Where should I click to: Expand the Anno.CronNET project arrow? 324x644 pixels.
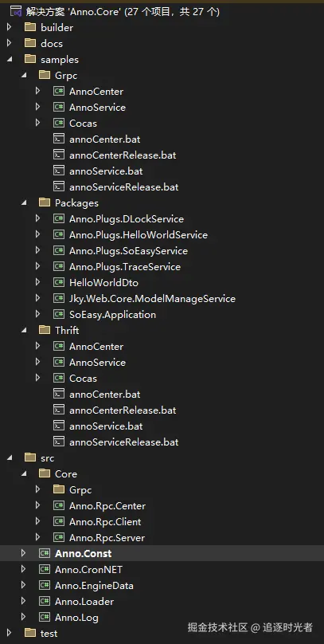24,569
